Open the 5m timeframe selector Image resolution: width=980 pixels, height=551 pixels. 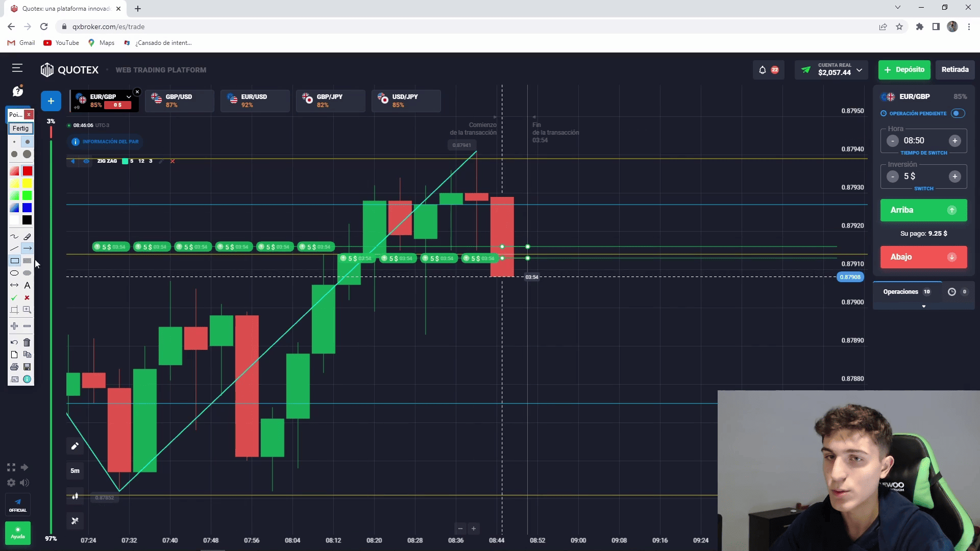[x=75, y=471]
